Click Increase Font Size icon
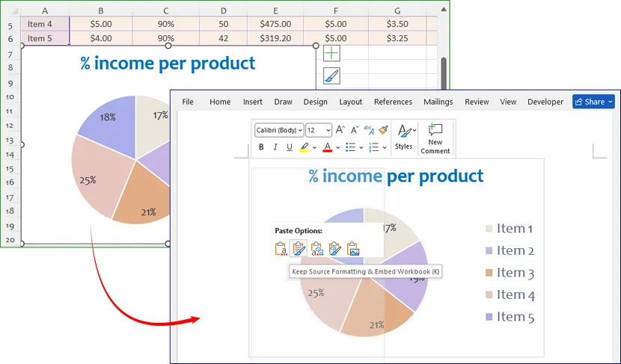 [340, 130]
